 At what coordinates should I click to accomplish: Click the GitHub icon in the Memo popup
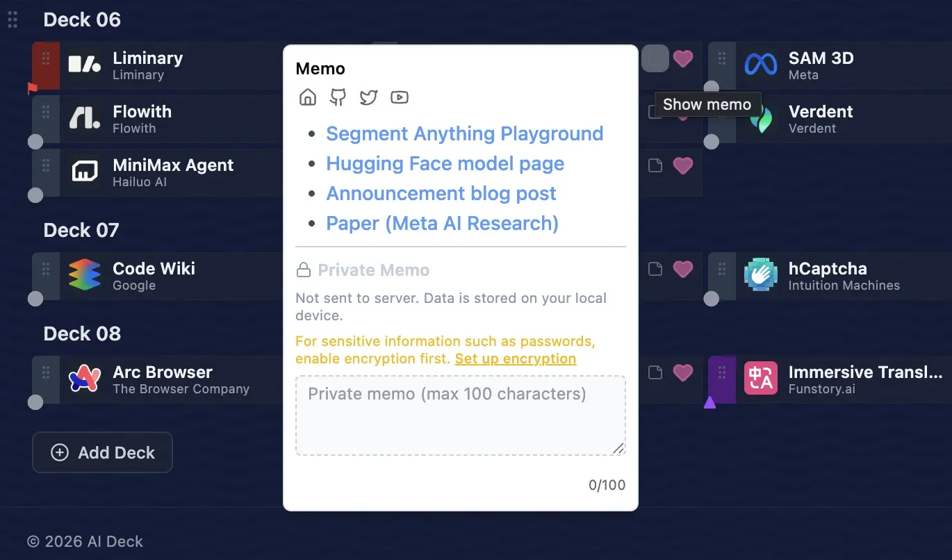point(338,97)
